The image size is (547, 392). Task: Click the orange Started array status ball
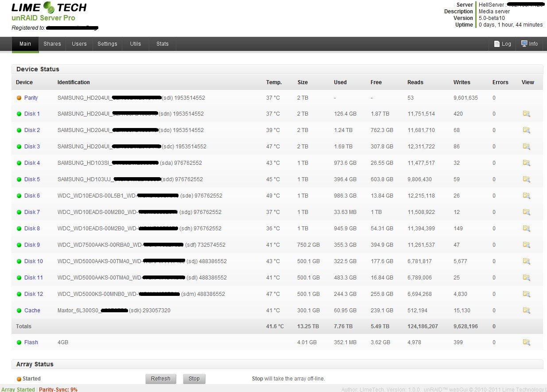coord(19,379)
